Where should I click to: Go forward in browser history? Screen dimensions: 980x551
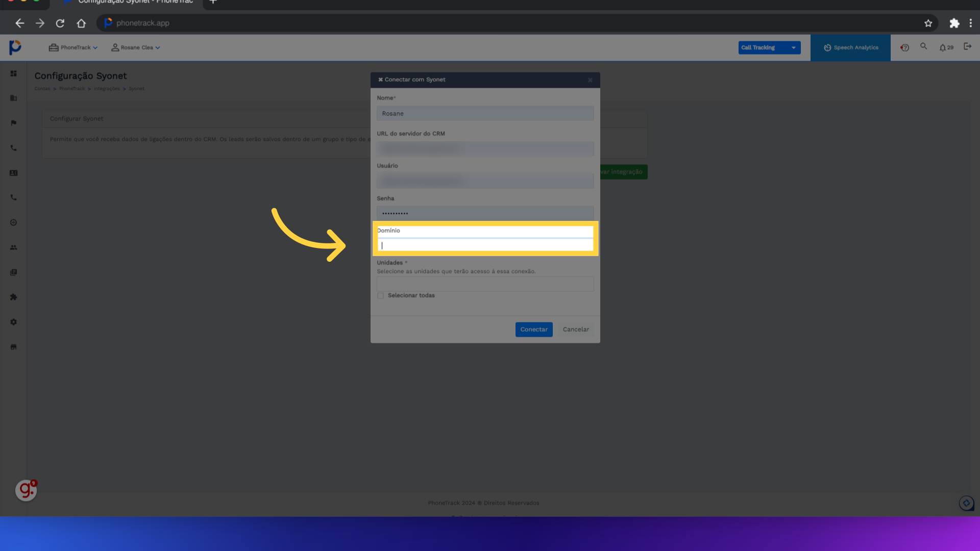40,23
